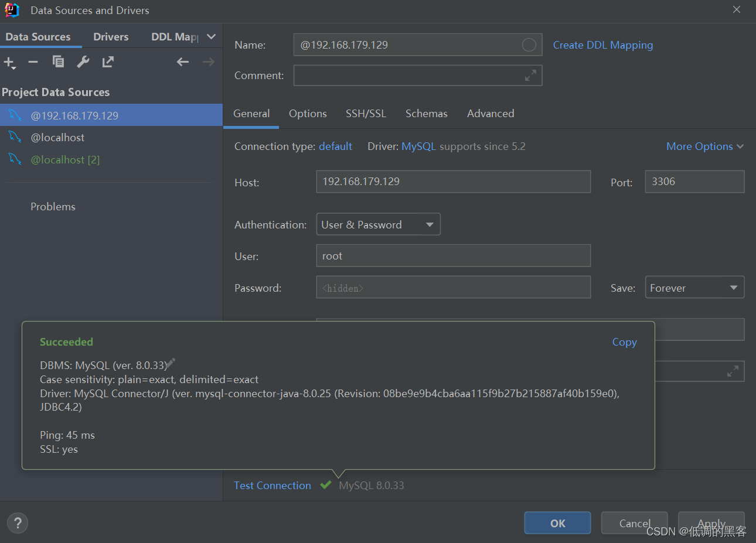Copy the connection result text
Viewport: 756px width, 543px height.
pyautogui.click(x=624, y=342)
